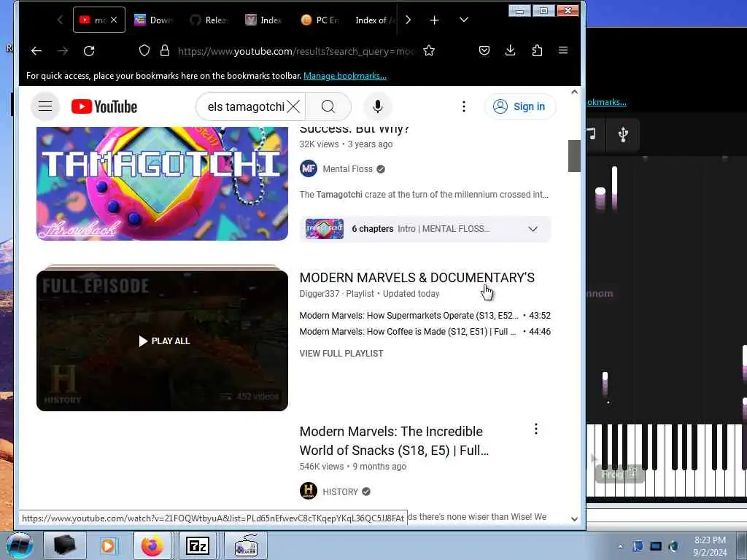Expand the 6 chapters section

(425, 229)
